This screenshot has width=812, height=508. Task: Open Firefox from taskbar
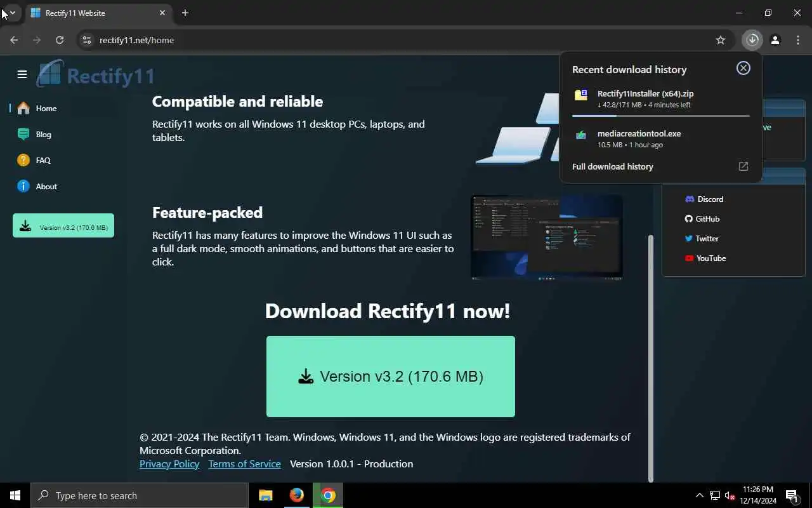coord(296,495)
